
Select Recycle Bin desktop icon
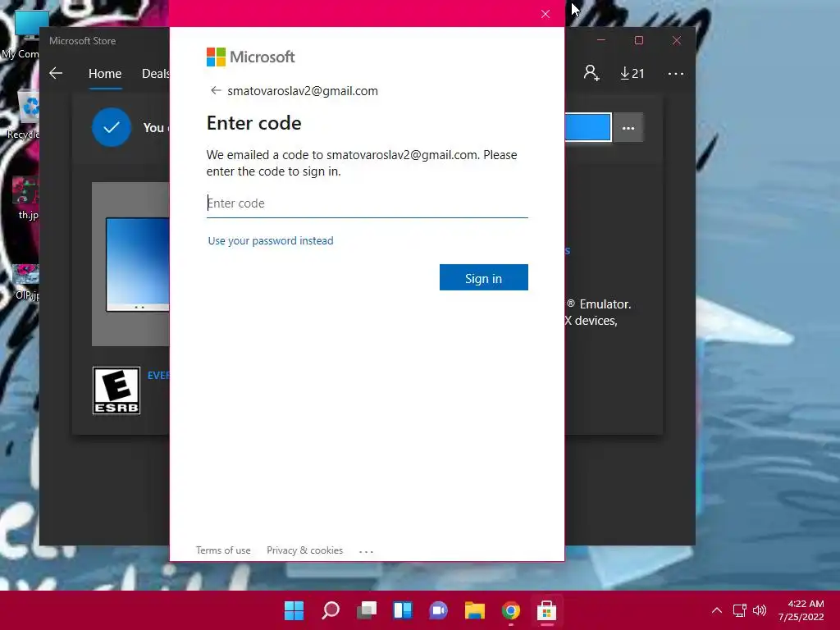click(x=24, y=115)
